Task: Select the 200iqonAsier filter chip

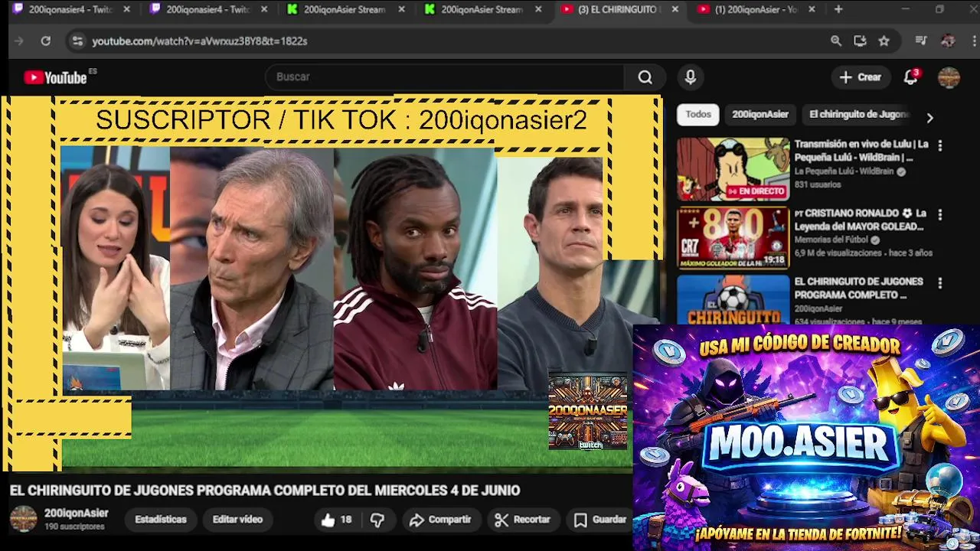Action: coord(760,114)
